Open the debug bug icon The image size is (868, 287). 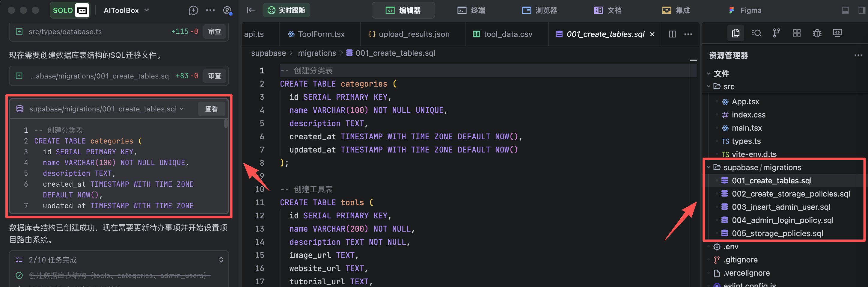click(x=817, y=33)
